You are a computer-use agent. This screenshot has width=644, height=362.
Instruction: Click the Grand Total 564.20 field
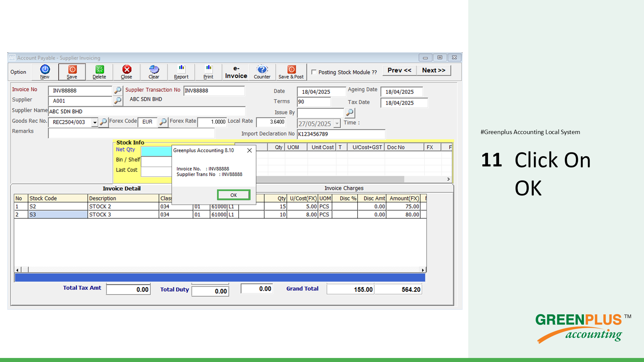[398, 289]
